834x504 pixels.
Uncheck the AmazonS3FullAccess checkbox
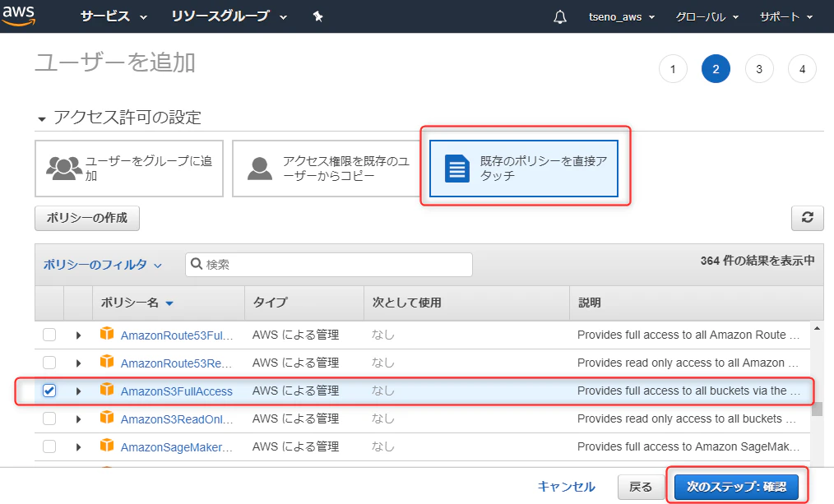click(49, 391)
